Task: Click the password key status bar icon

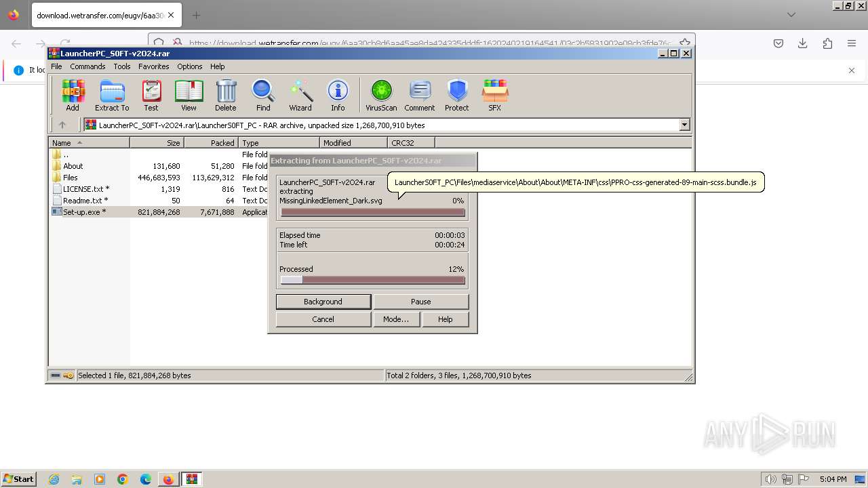Action: (x=68, y=375)
